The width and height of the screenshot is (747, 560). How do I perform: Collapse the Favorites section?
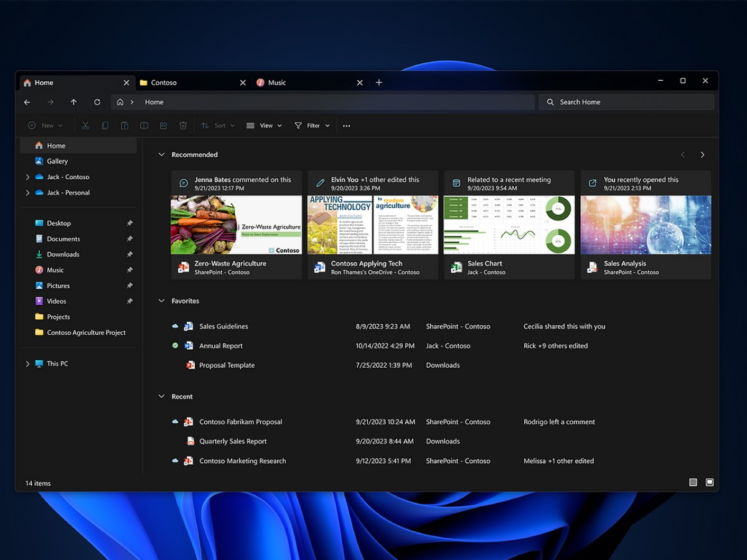[162, 301]
